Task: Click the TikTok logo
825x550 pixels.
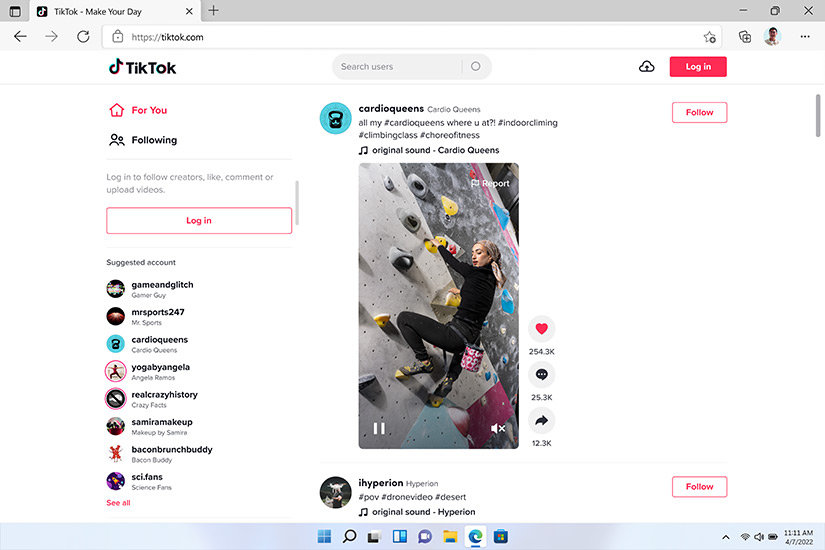Action: [x=143, y=67]
